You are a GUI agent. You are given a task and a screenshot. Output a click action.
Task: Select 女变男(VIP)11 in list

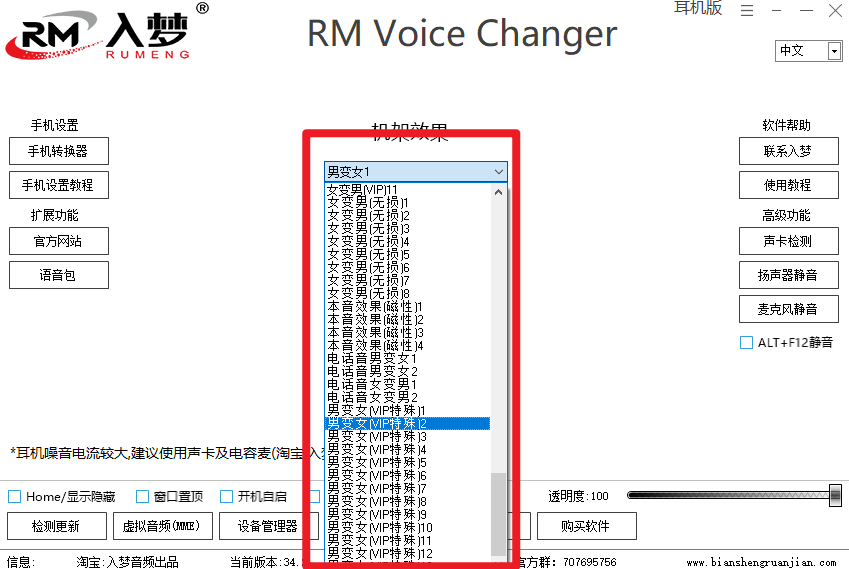tap(408, 190)
